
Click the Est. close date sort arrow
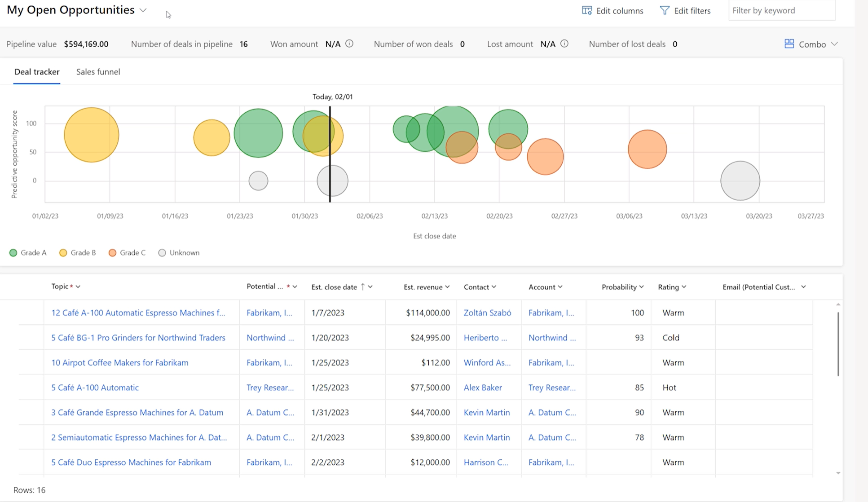click(x=363, y=286)
